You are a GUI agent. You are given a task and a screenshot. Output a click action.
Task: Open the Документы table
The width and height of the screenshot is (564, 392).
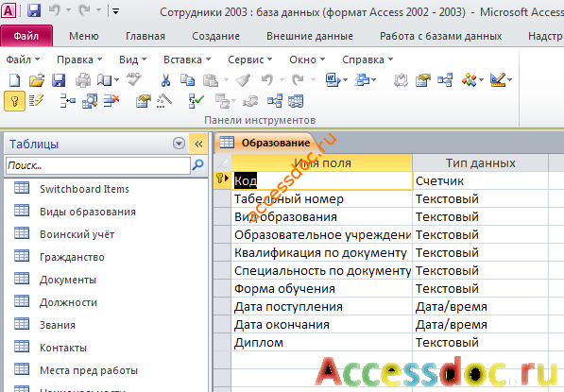68,280
